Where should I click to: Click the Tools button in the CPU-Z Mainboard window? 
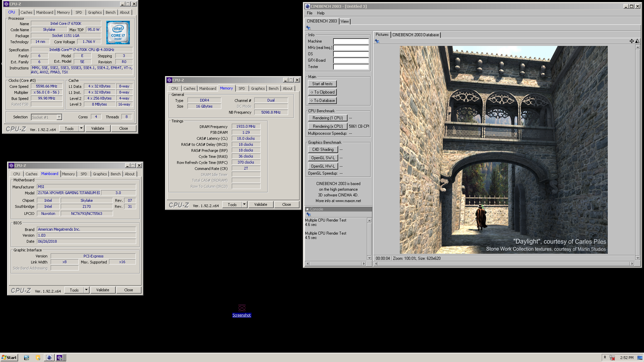[74, 290]
